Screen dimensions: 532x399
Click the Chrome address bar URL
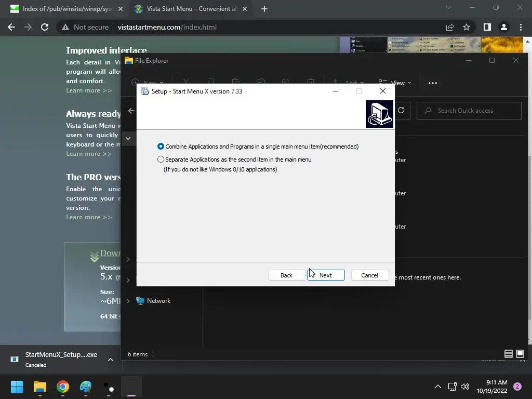tap(167, 27)
